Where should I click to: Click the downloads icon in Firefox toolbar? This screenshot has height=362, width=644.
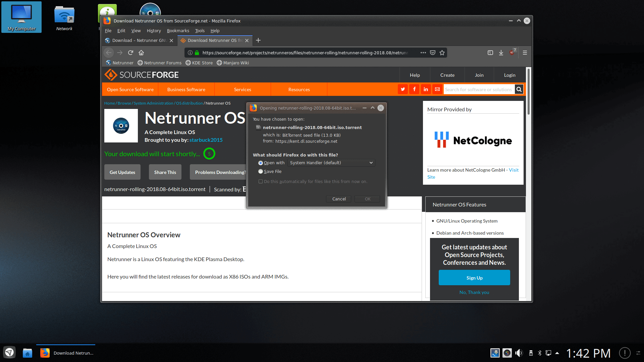coord(500,53)
